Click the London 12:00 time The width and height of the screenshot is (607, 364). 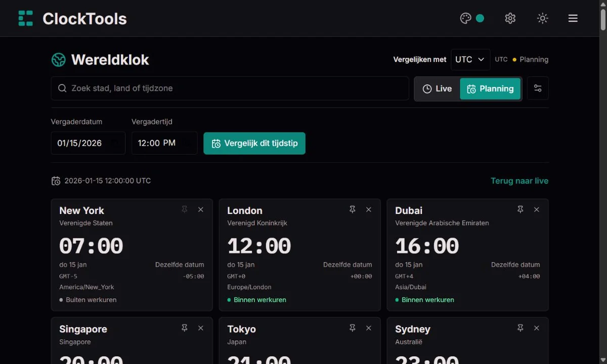(259, 246)
